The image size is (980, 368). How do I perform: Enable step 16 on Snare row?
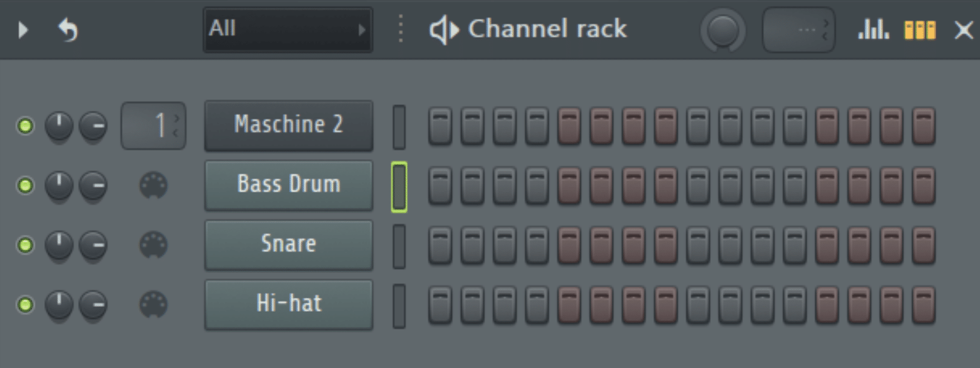tap(924, 245)
